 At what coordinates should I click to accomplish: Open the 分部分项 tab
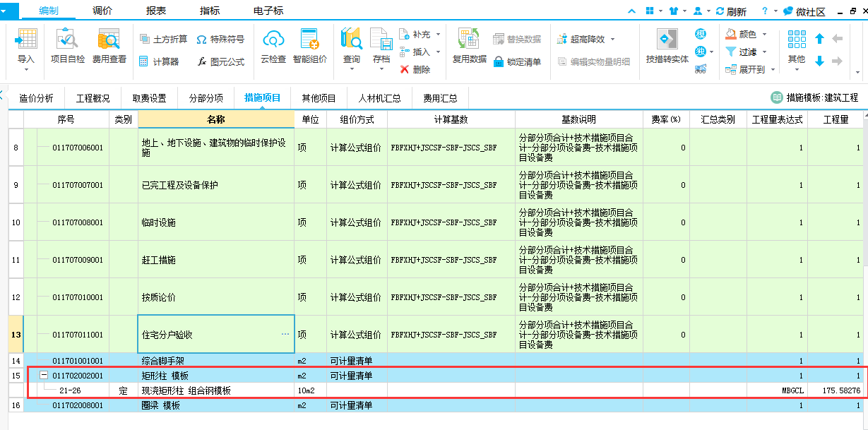(x=206, y=98)
